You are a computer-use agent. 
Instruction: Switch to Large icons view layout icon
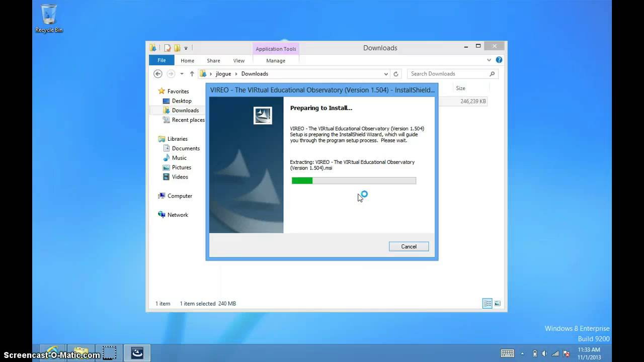(x=497, y=304)
